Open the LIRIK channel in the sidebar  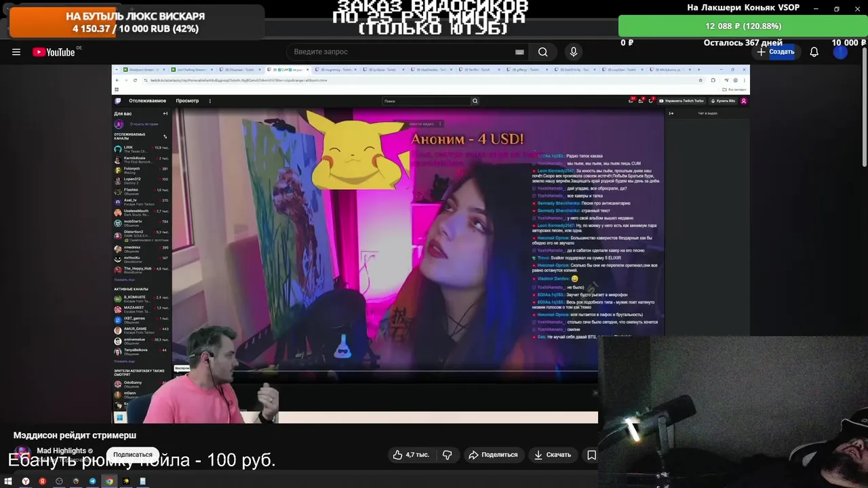pyautogui.click(x=141, y=148)
